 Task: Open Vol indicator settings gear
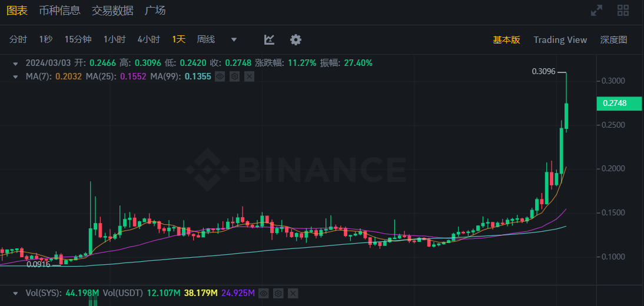coord(278,293)
